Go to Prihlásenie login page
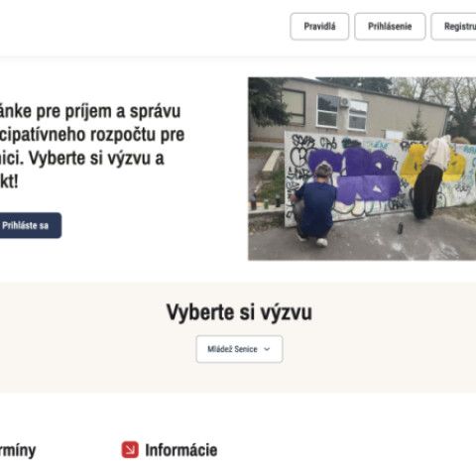This screenshot has width=476, height=476. pos(390,27)
